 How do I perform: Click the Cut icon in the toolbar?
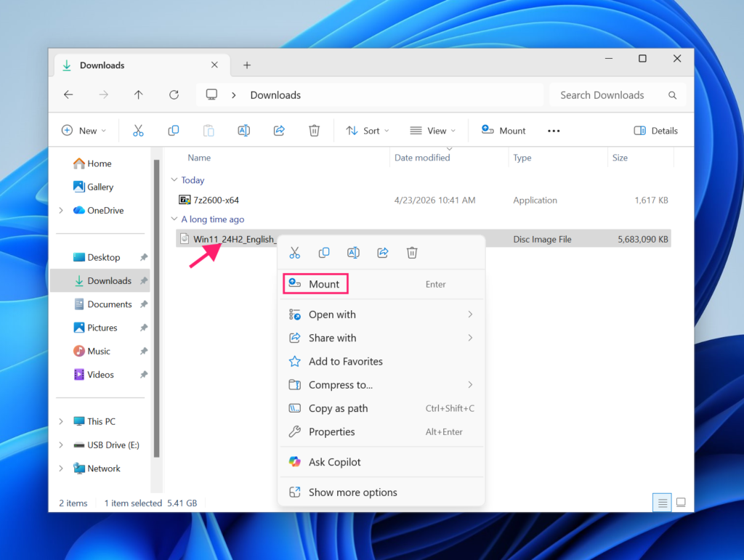click(138, 131)
